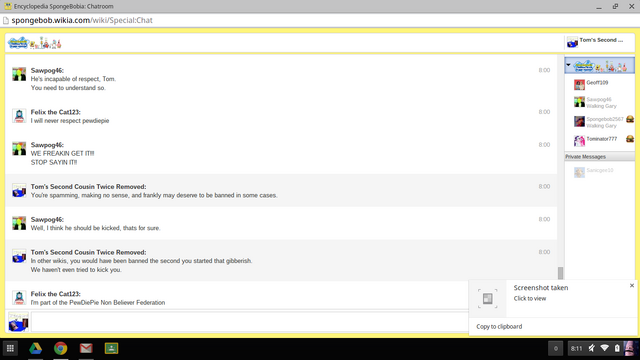Open the ChromeOS app launcher grid
The height and width of the screenshot is (360, 640).
coord(10,348)
